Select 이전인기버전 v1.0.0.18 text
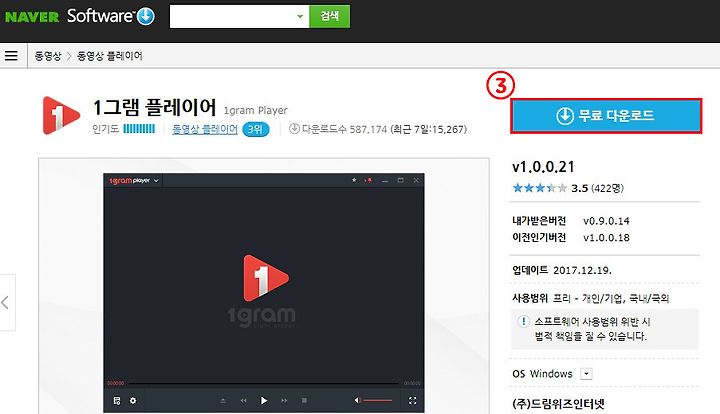Viewport: 720px width, 414px height. [571, 237]
